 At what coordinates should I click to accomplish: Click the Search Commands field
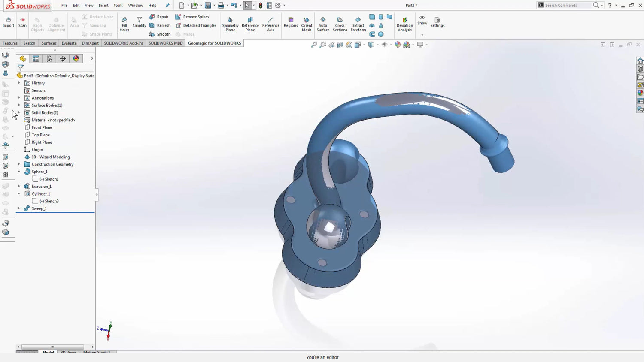(567, 5)
